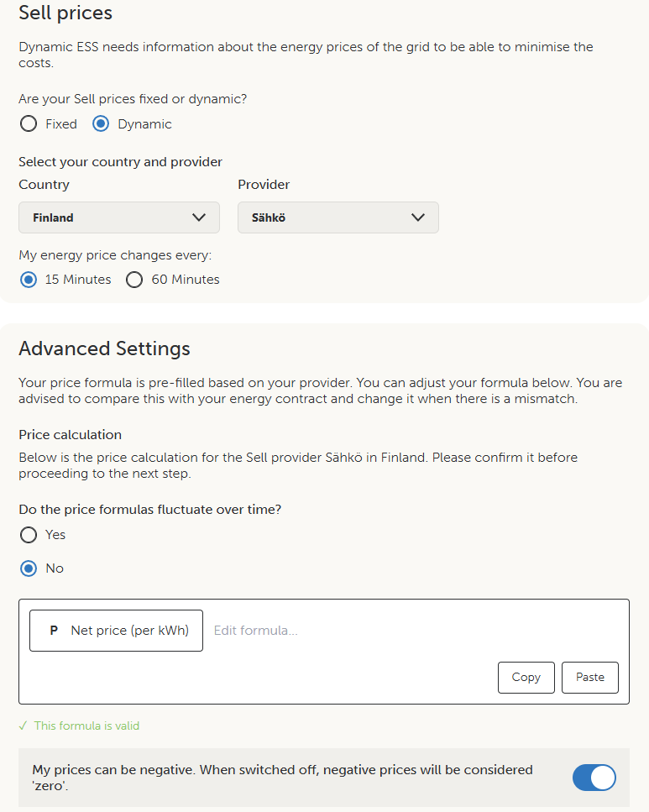Select the Fixed sell prices option
Screen dimensions: 649x812
(29, 124)
